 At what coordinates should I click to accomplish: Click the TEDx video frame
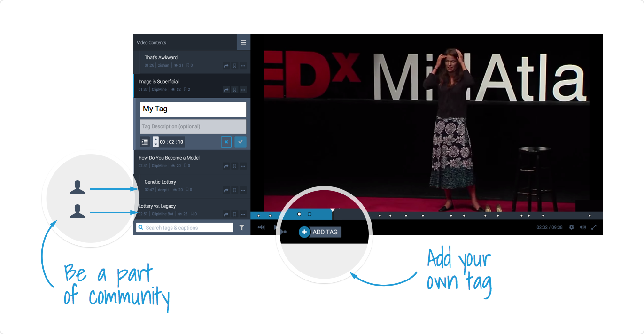[x=427, y=123]
